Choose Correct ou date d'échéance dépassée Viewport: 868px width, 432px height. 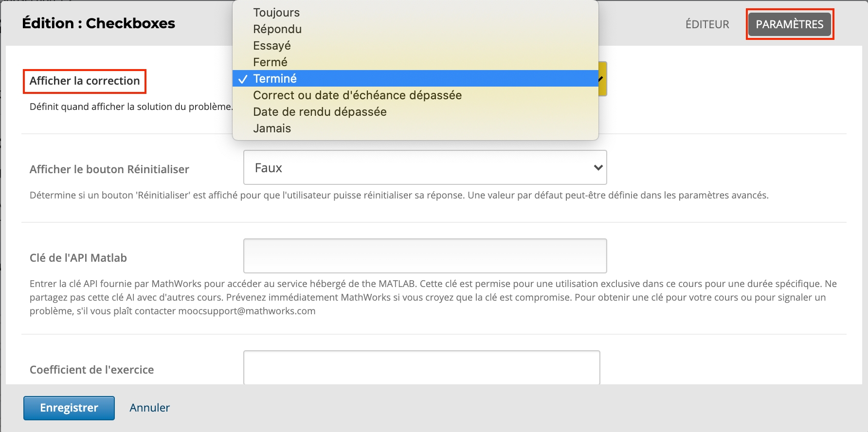[x=357, y=95]
